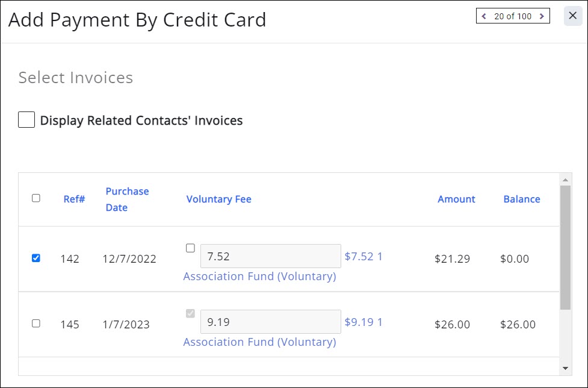This screenshot has height=388, width=588.
Task: Sort by Purchase Date column header
Action: pyautogui.click(x=126, y=199)
